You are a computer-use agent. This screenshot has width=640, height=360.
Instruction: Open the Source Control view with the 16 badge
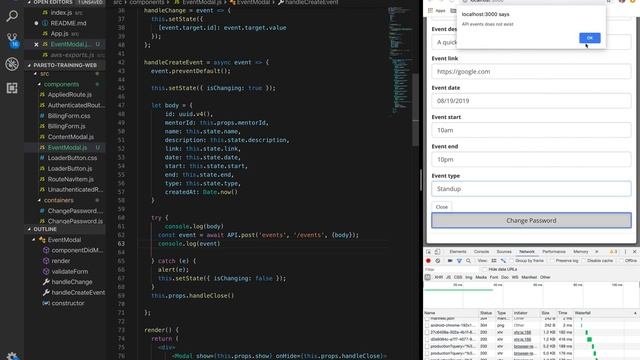[x=12, y=40]
